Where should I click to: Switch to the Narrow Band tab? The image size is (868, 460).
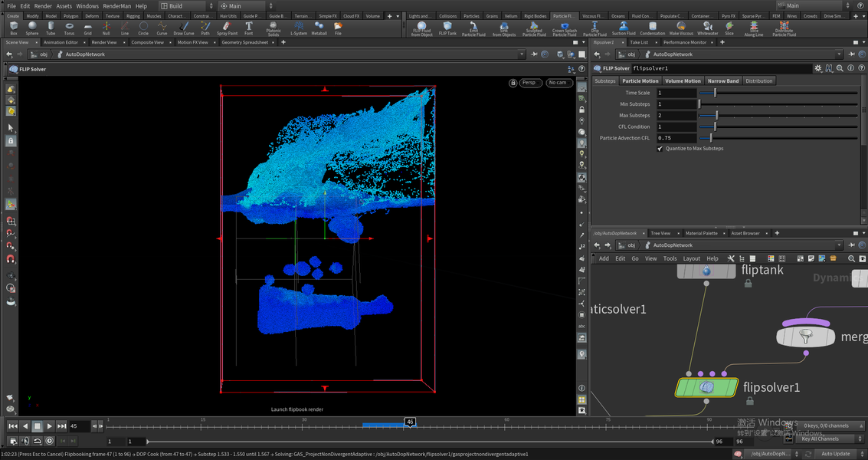coord(723,81)
